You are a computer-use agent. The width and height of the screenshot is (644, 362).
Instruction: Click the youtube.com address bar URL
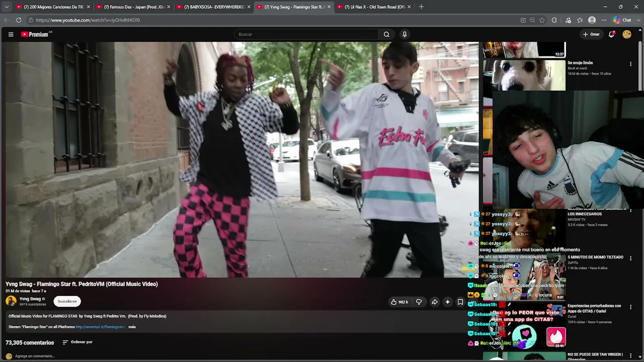point(88,20)
